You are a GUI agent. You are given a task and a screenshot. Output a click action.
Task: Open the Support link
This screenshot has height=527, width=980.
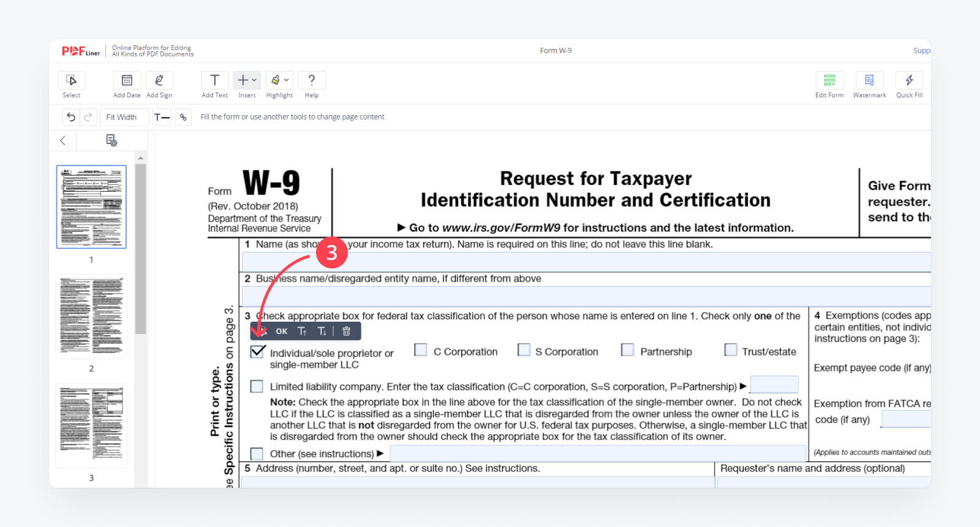coord(922,51)
